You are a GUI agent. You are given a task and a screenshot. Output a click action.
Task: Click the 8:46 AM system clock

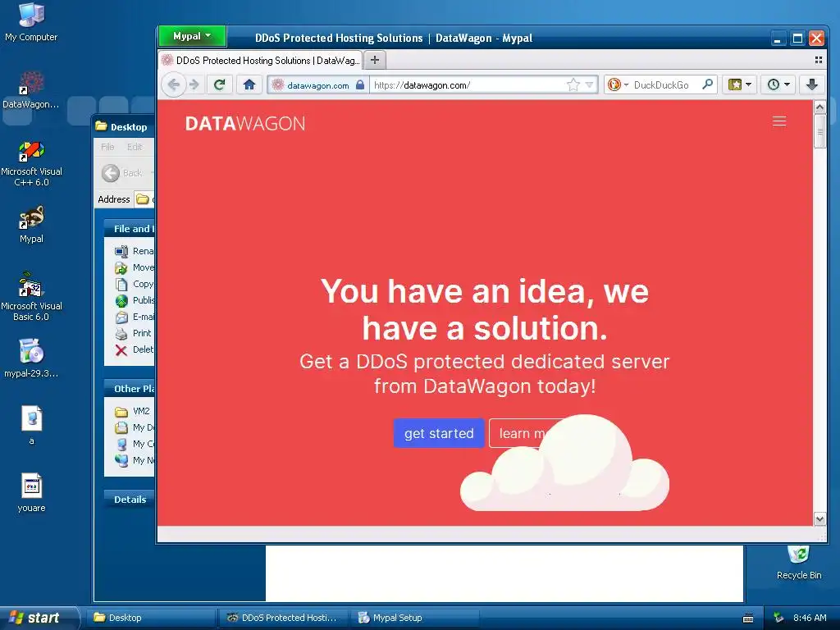[810, 618]
